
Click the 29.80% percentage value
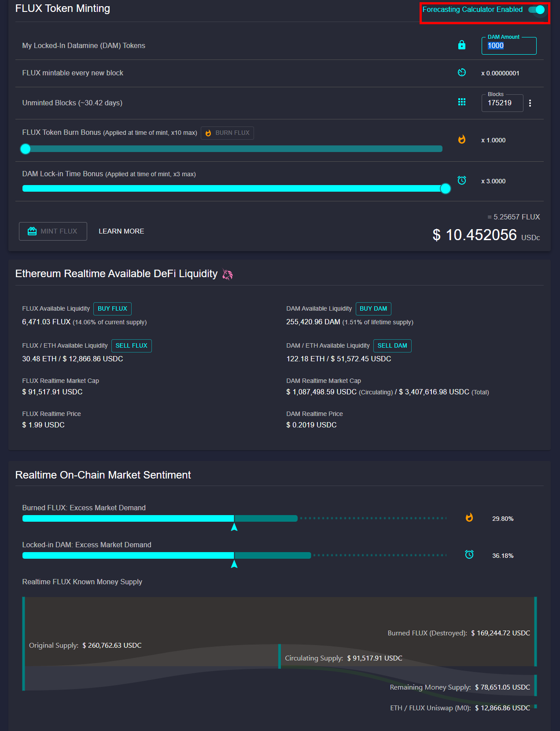pos(503,519)
